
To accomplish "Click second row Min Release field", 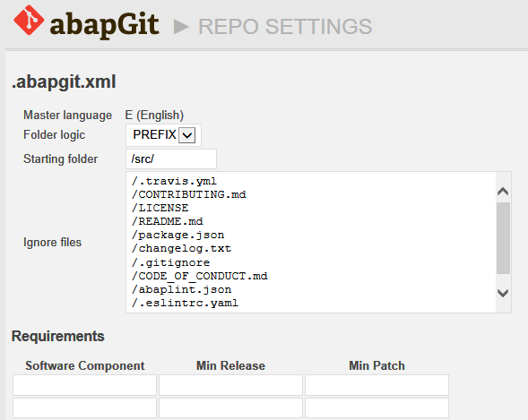I will point(230,408).
